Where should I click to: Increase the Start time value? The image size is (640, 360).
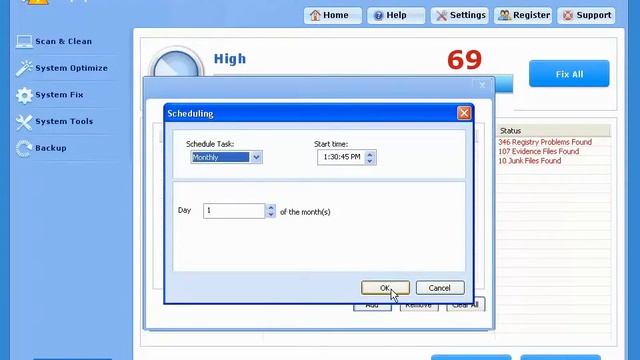(x=369, y=154)
